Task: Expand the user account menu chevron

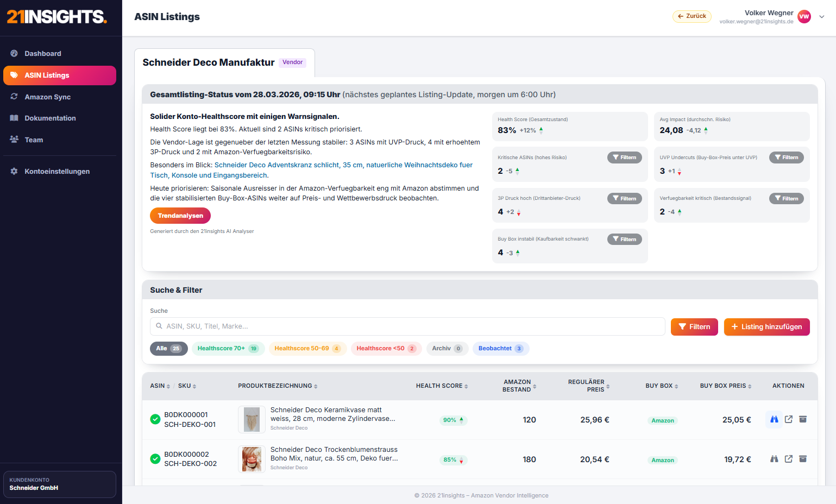Action: point(822,17)
